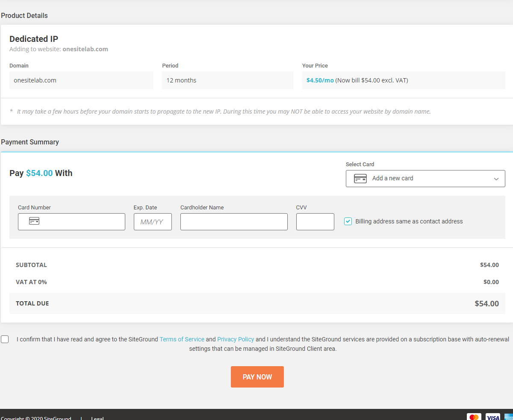The height and width of the screenshot is (420, 513).
Task: Check the Terms of Service agreement checkbox
Action: pyautogui.click(x=5, y=339)
